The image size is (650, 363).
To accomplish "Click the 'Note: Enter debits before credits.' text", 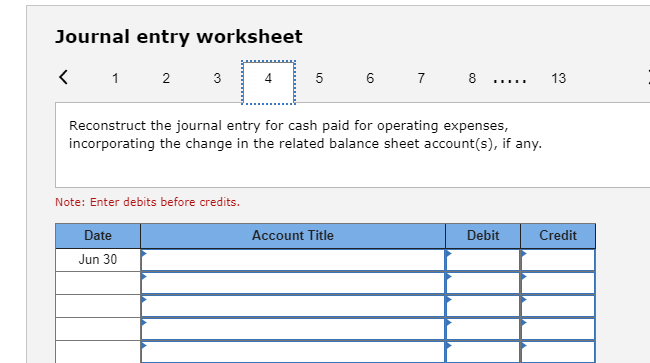I will (x=148, y=202).
